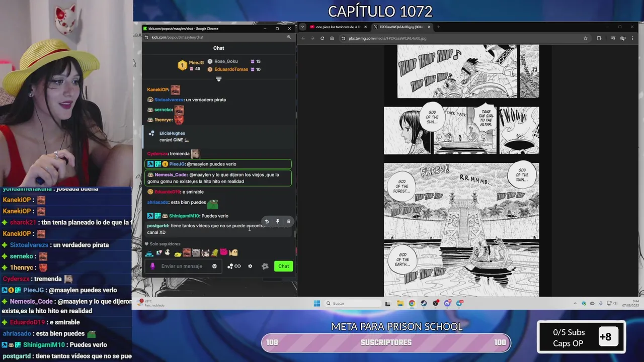Open Chrome three-dot menu
The width and height of the screenshot is (644, 362).
tap(632, 38)
